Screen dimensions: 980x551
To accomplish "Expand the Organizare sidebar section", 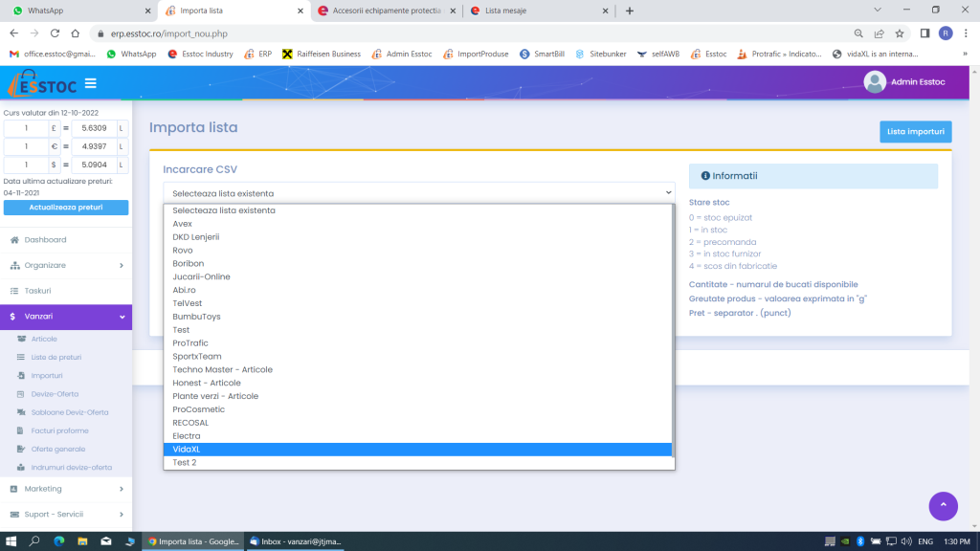I will (x=66, y=266).
